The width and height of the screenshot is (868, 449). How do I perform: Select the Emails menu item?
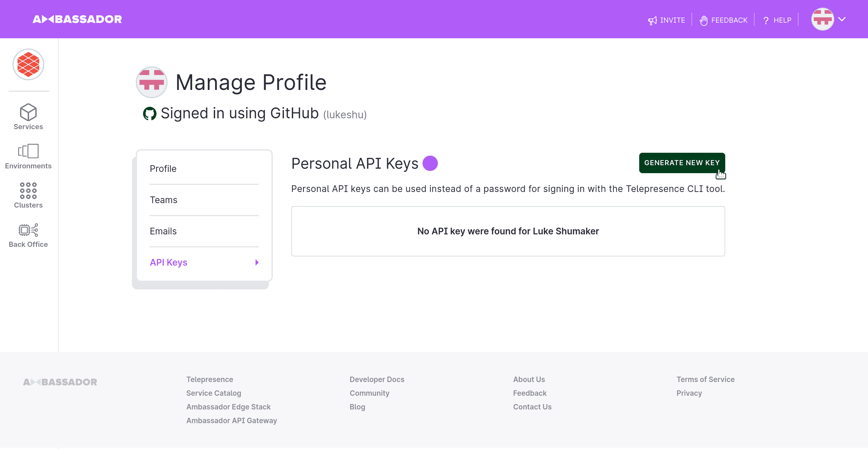pyautogui.click(x=204, y=231)
